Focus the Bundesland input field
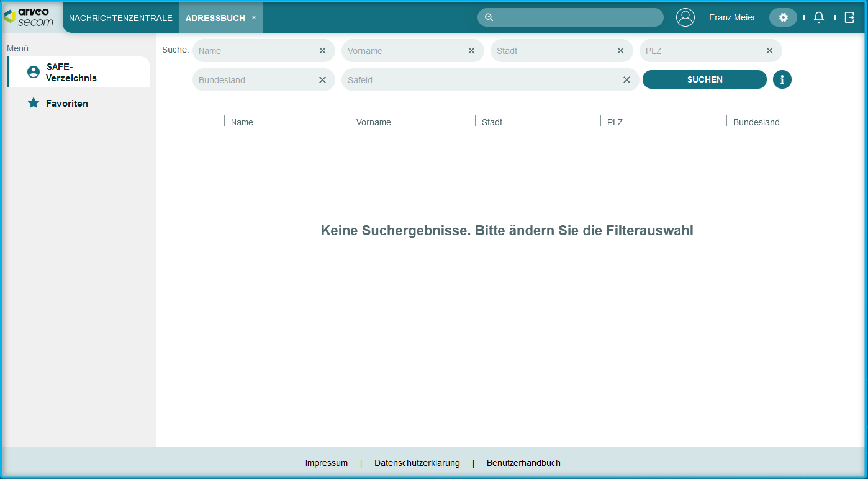The image size is (868, 479). [x=255, y=80]
